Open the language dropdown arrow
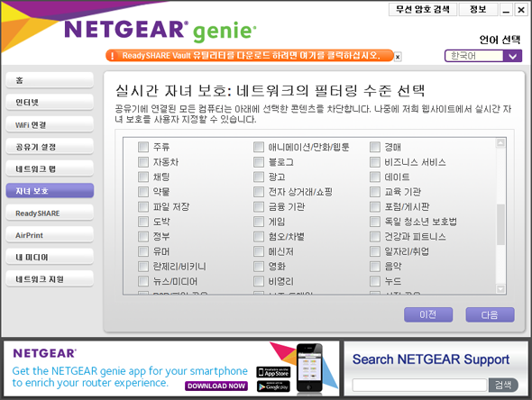532x400 pixels. [x=512, y=56]
